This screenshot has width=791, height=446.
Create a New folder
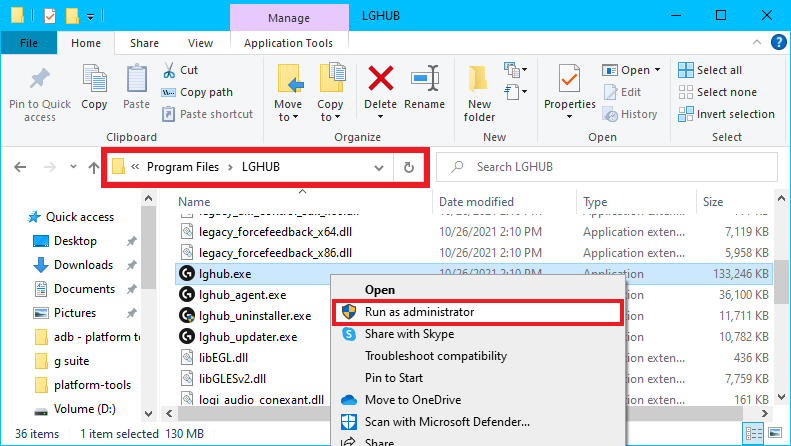coord(479,93)
